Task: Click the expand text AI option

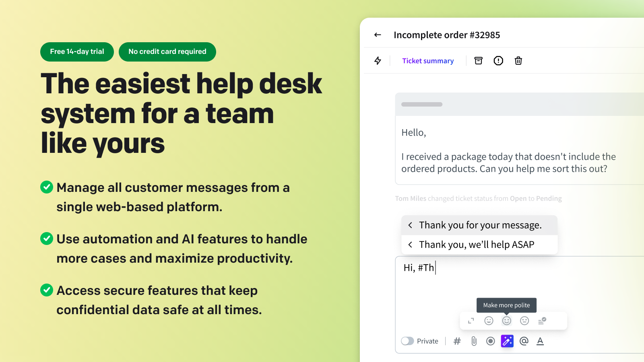Action: point(471,321)
